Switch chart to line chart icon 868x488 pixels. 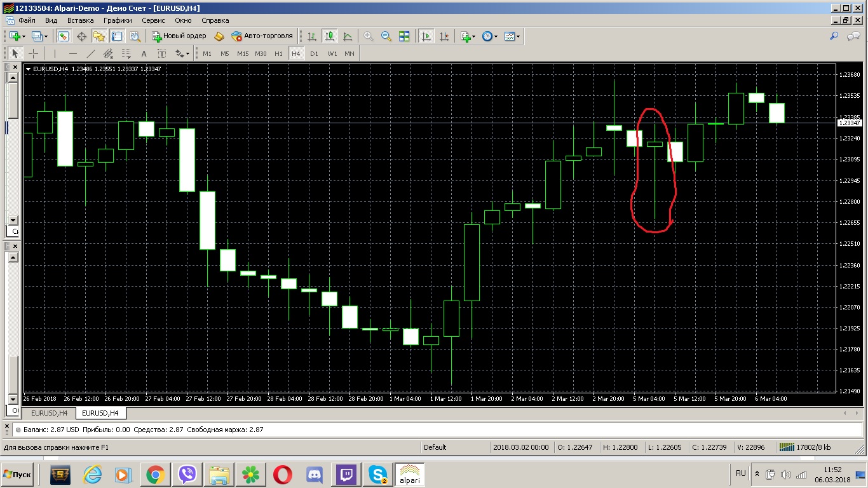coord(348,36)
